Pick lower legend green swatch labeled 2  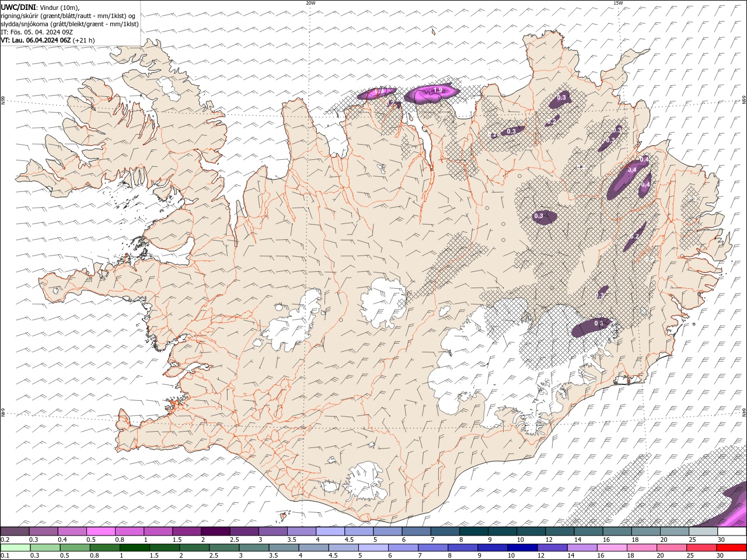[x=194, y=548]
